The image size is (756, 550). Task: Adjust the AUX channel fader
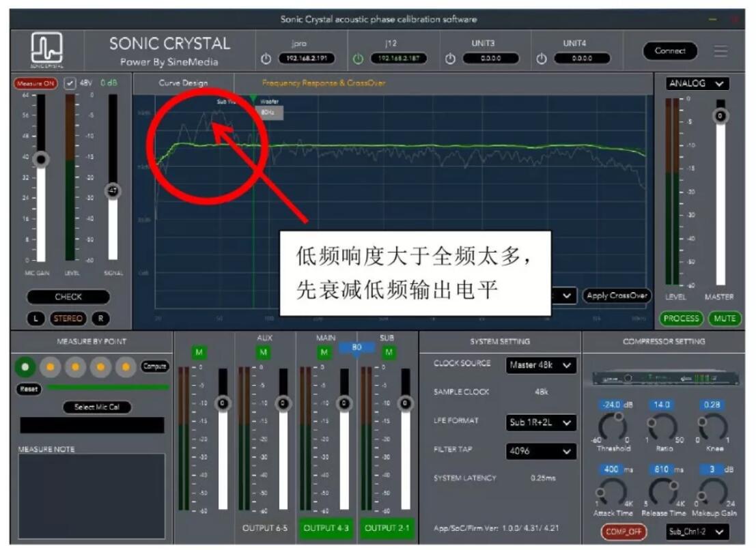point(283,403)
